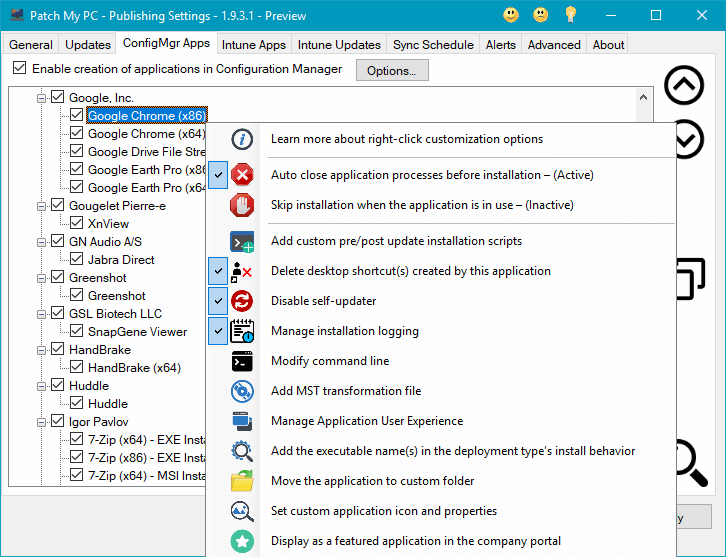Uncheck the XnView application checkbox
Screen dimensions: 726x557
tap(76, 223)
